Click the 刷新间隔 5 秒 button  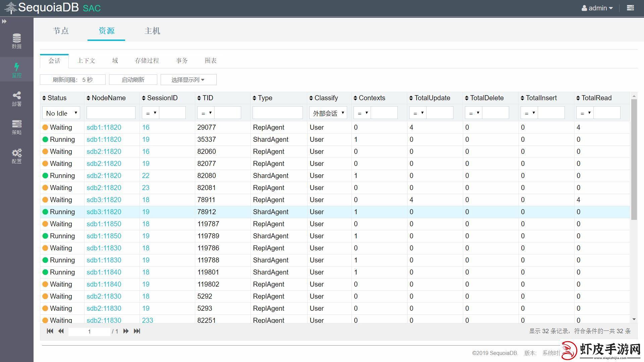tap(73, 80)
